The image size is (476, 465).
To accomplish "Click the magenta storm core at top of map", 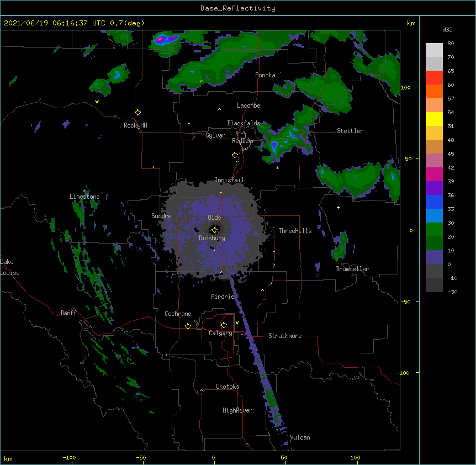I will pyautogui.click(x=160, y=39).
